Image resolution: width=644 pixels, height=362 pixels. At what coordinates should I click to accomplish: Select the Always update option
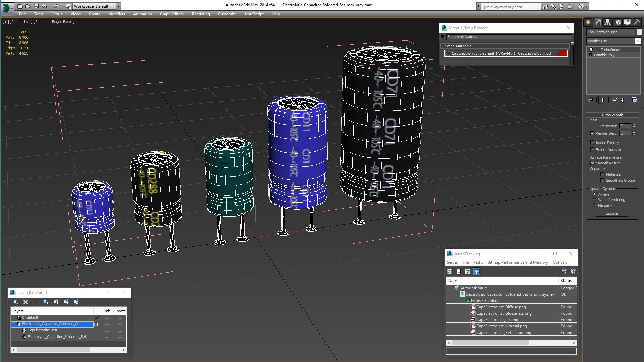[595, 194]
